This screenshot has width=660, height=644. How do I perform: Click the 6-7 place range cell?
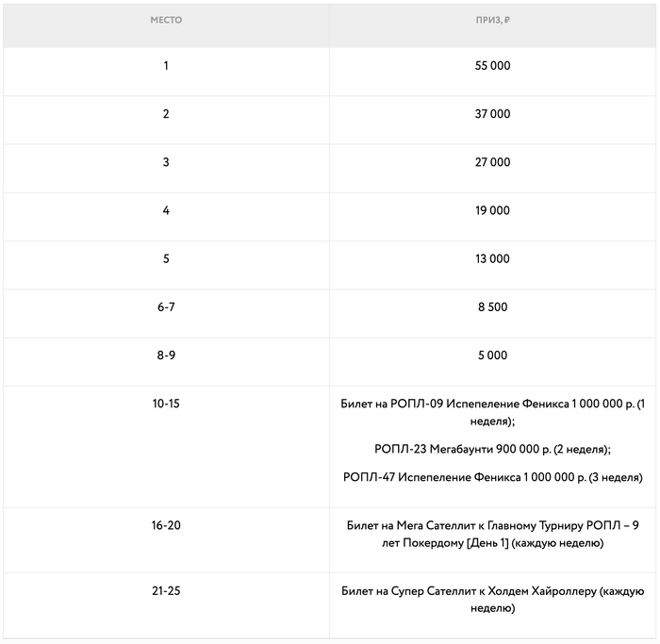pyautogui.click(x=166, y=307)
